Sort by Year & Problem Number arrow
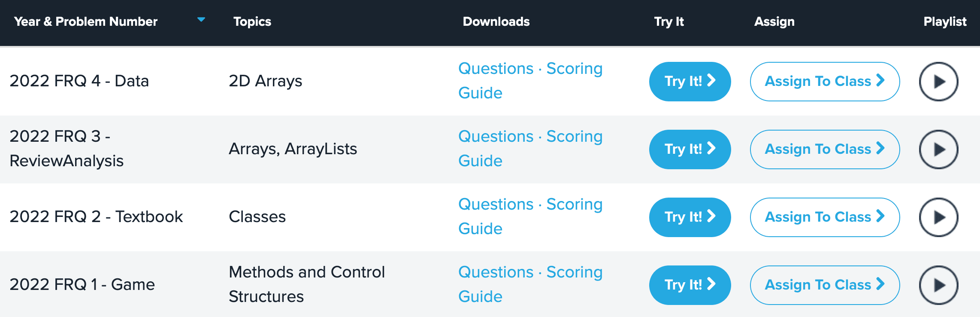This screenshot has height=317, width=980. 201,20
